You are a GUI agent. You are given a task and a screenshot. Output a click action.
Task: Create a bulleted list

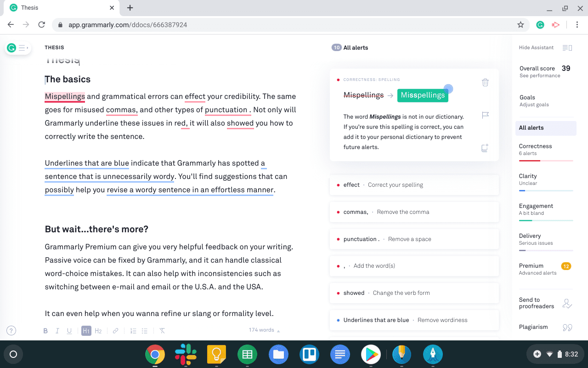pos(145,331)
